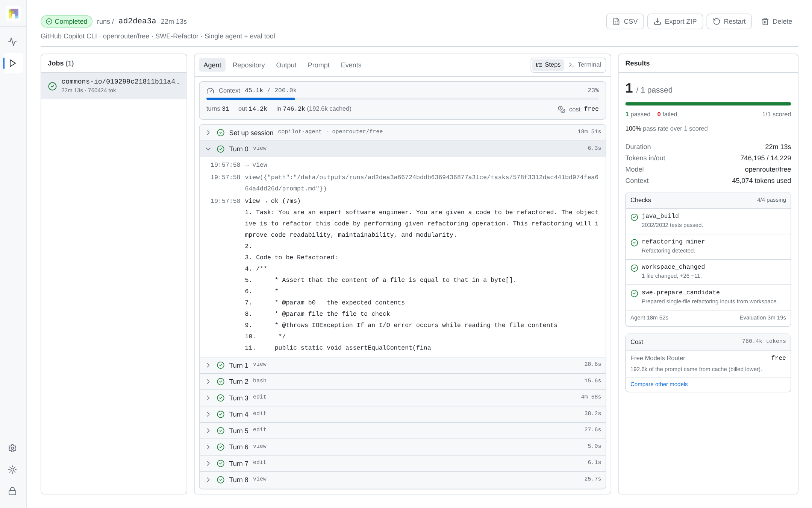Click '2032/2032 tests passed.' text

672,225
